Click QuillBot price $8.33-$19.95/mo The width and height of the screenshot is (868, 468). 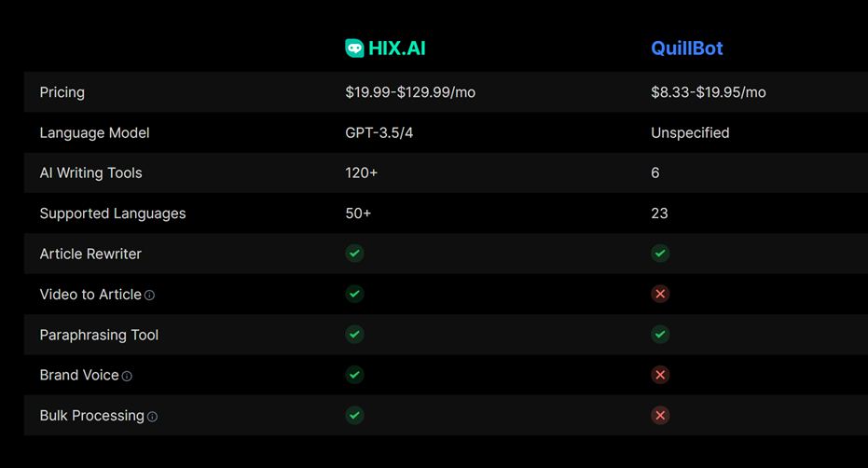(708, 92)
